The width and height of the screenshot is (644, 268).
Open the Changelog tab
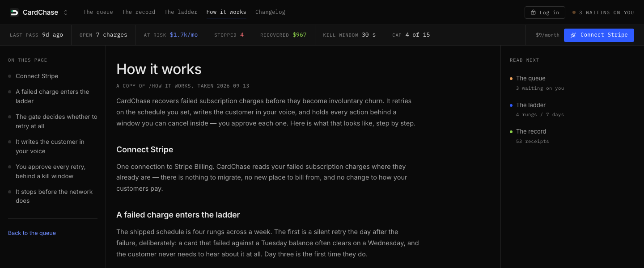(x=270, y=13)
